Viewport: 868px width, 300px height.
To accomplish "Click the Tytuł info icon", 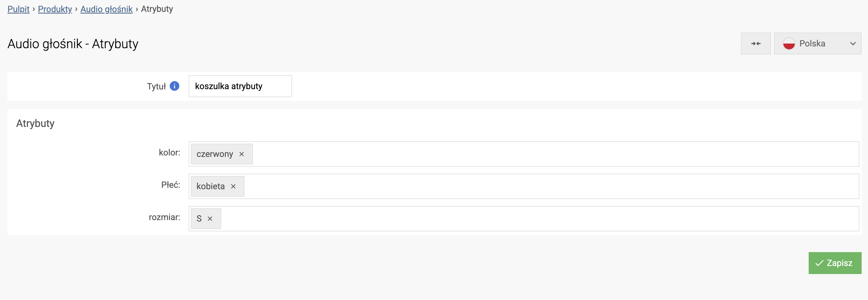I will click(174, 86).
